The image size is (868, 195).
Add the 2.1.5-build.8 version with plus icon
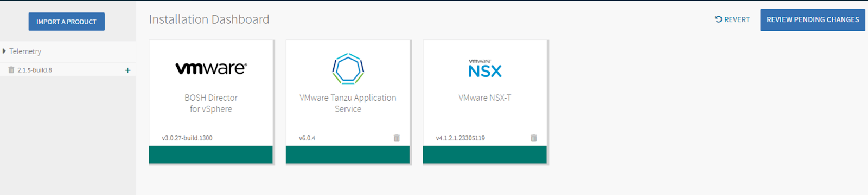click(127, 70)
